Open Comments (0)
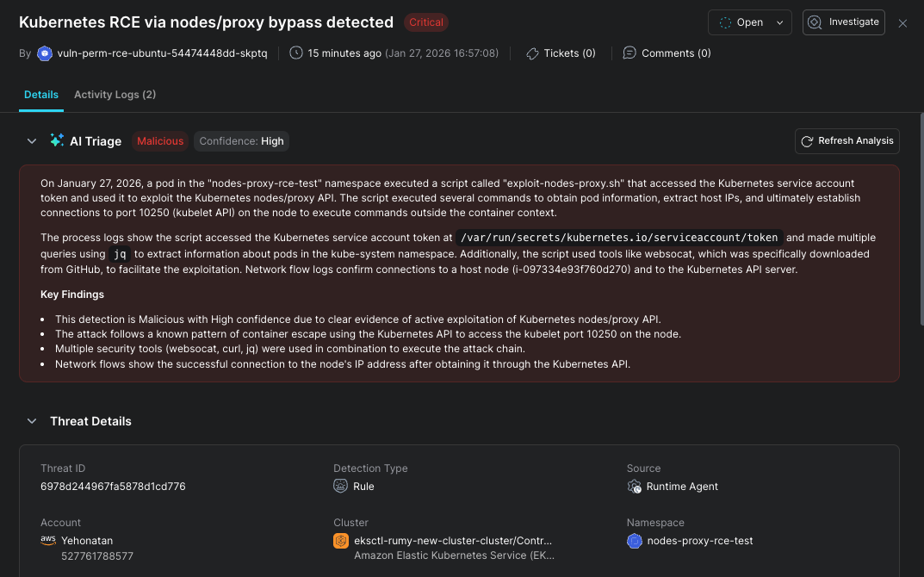Viewport: 924px width, 577px height. tap(676, 53)
